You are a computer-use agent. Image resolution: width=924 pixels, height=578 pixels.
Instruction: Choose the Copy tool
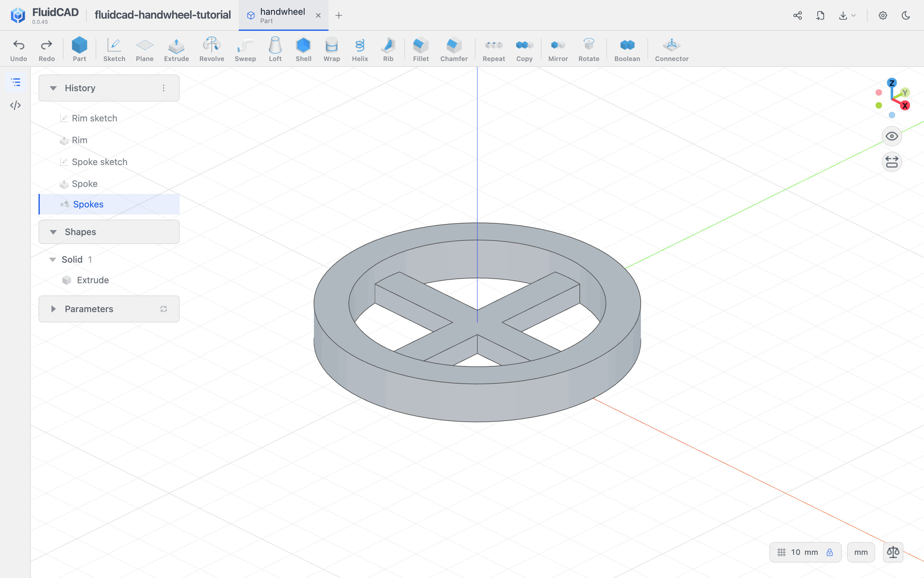(x=524, y=49)
